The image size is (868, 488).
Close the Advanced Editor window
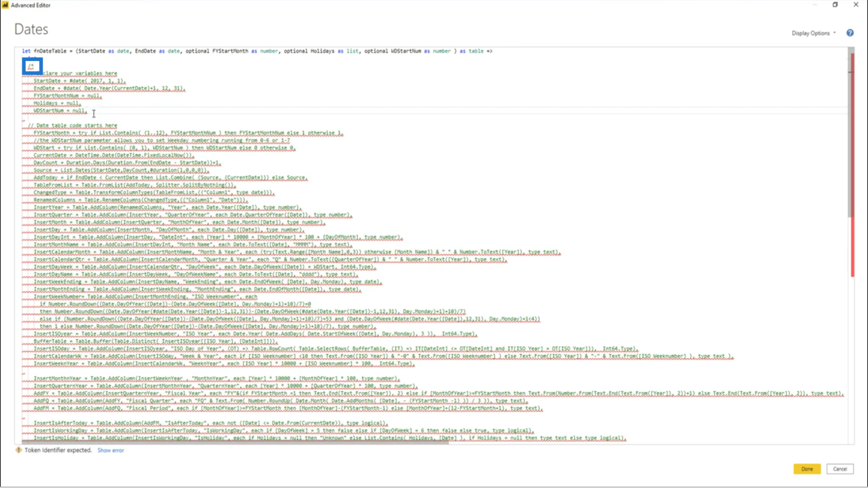(x=856, y=5)
